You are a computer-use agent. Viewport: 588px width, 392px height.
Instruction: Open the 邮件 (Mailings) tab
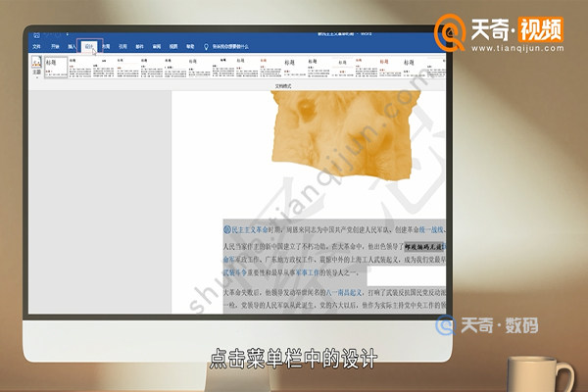pos(140,46)
